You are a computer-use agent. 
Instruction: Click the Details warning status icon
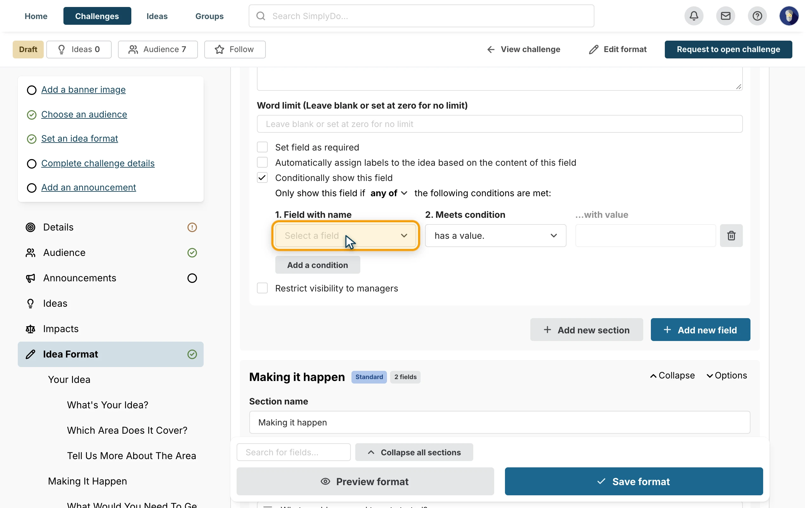click(x=192, y=227)
